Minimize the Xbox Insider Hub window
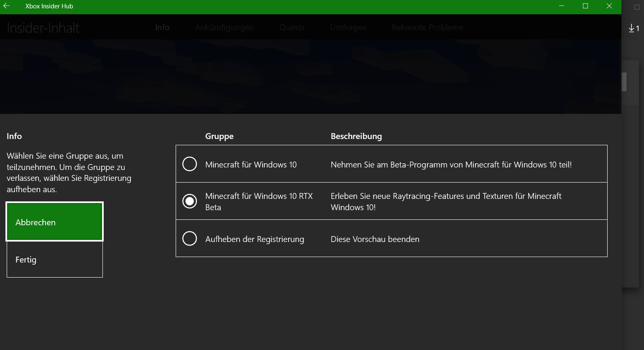This screenshot has height=350, width=644. tap(562, 6)
